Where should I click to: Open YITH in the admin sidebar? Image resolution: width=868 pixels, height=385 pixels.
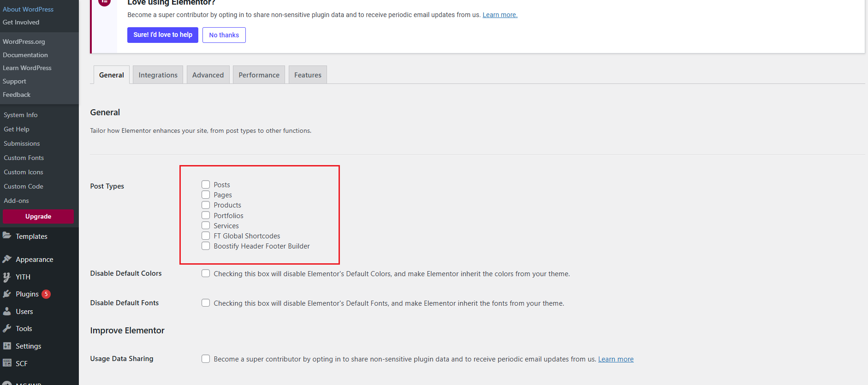coord(23,277)
